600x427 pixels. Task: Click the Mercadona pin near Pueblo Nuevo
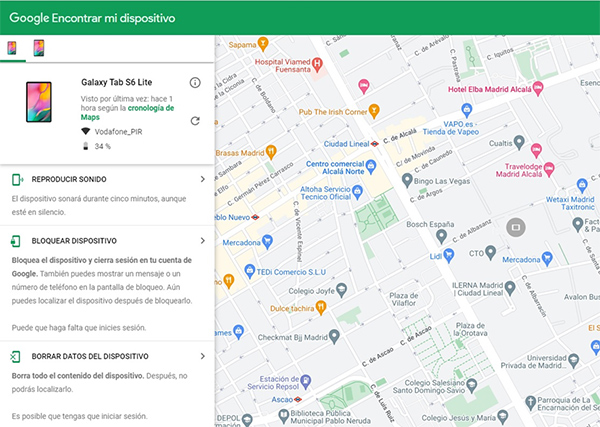pyautogui.click(x=267, y=242)
